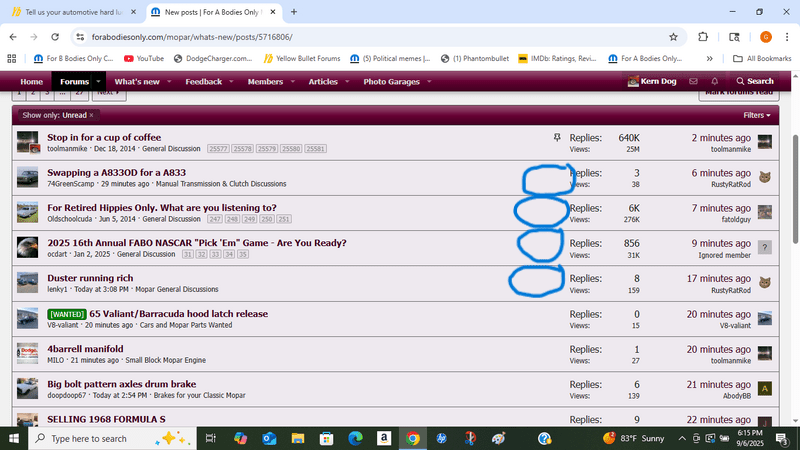
Task: Go back using browser back arrow
Action: click(13, 37)
